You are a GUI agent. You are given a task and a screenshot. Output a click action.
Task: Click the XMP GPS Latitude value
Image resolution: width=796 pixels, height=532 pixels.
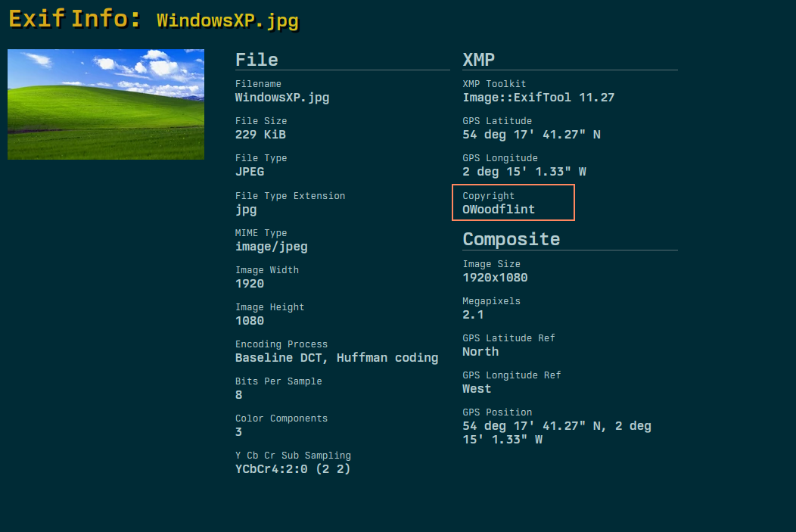[531, 135]
